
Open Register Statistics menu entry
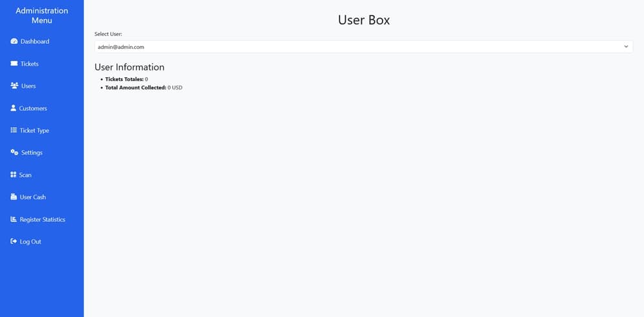coord(43,219)
